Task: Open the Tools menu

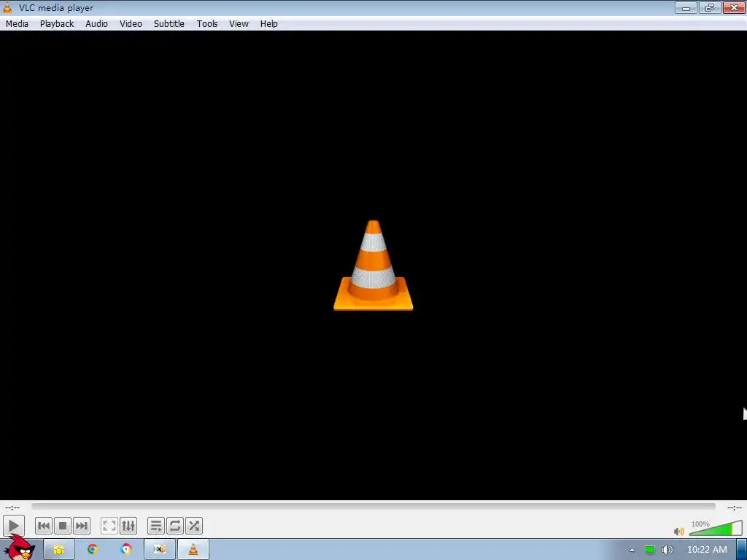Action: 207,24
